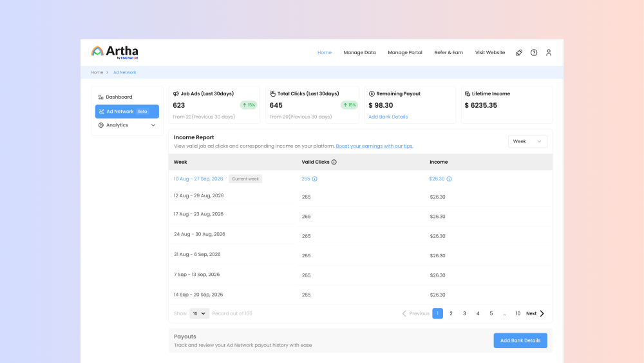Viewport: 644px width, 363px height.
Task: Open the Week period dropdown
Action: 527,141
